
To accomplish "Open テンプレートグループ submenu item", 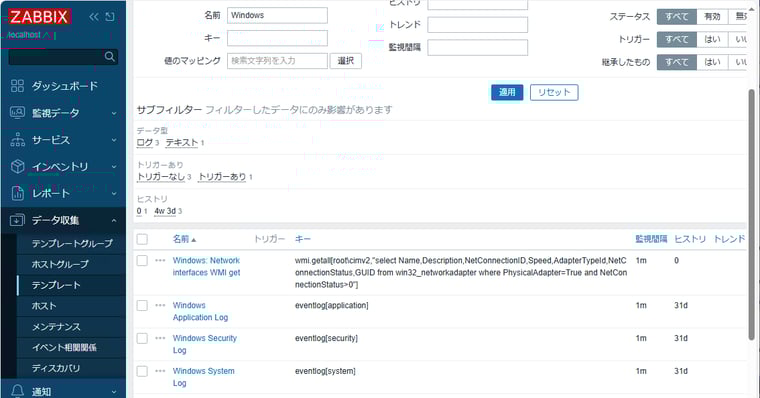I will coord(72,243).
